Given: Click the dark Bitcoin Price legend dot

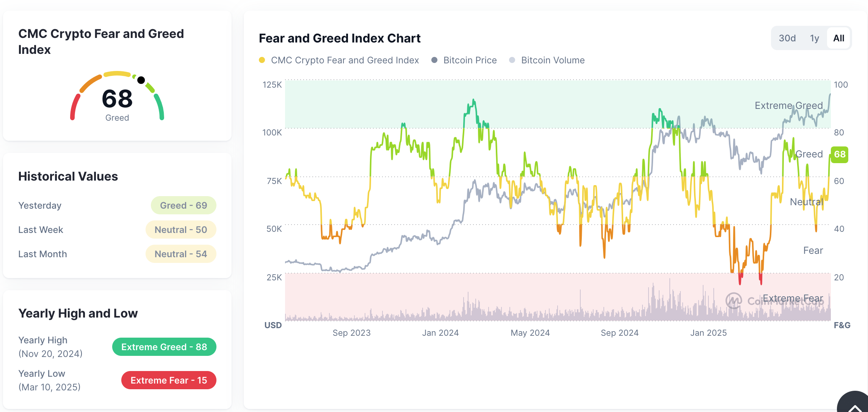Looking at the screenshot, I should (x=435, y=60).
